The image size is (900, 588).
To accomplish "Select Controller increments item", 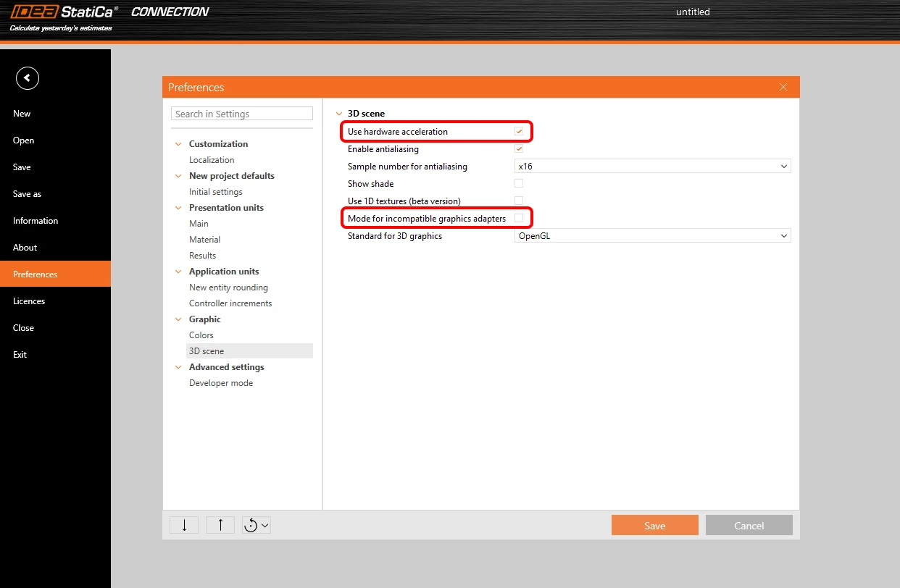I will pos(230,303).
